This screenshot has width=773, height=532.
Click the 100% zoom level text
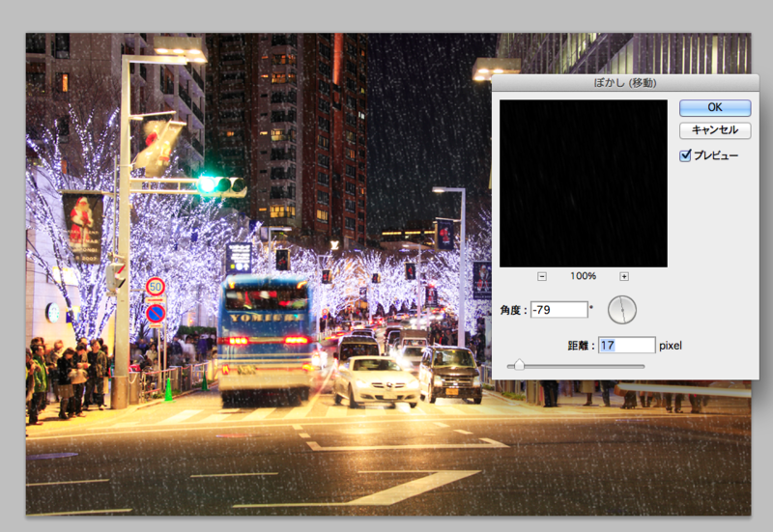(584, 276)
